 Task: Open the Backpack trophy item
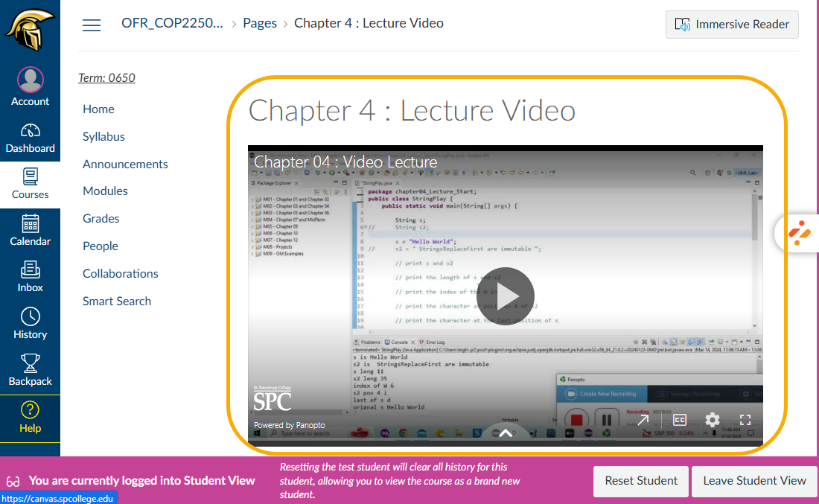tap(30, 370)
